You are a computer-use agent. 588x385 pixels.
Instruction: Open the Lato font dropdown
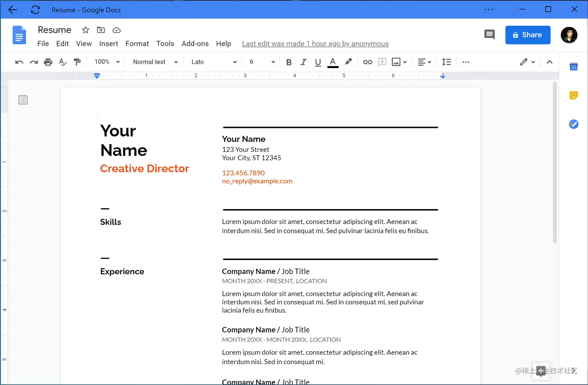coord(214,62)
